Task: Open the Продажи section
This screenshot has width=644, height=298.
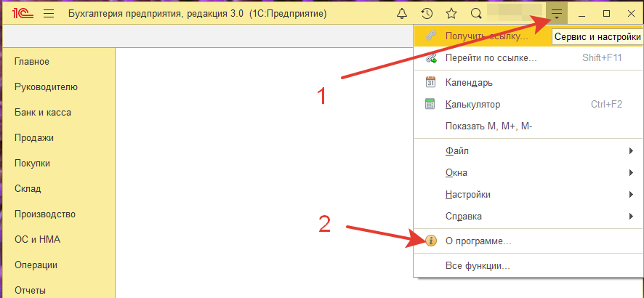Action: point(34,138)
